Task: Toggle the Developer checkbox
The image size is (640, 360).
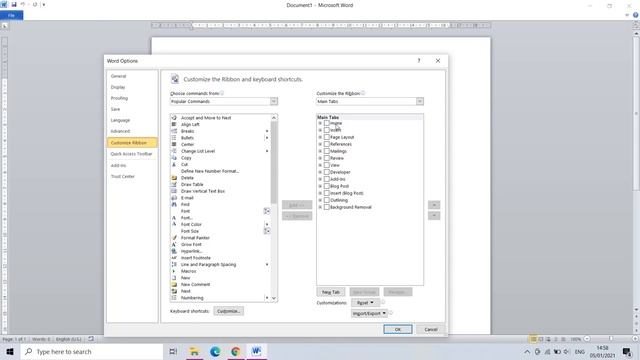Action: (327, 172)
